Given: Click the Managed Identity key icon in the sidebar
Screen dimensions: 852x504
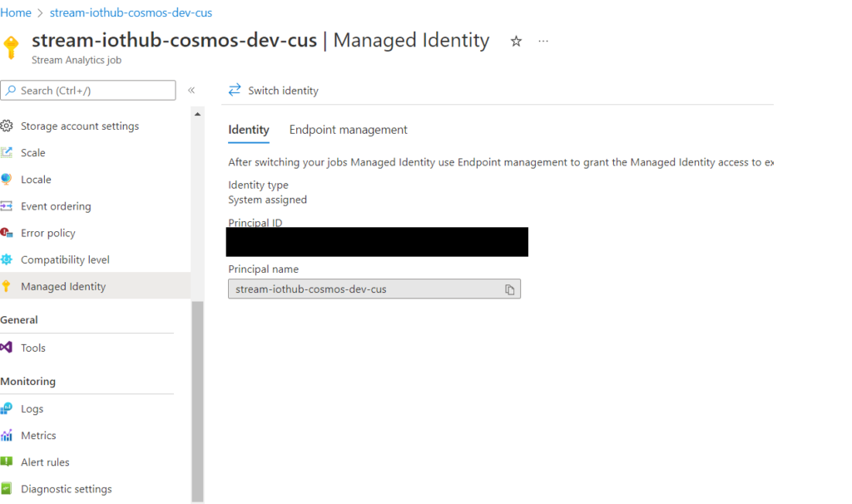Looking at the screenshot, I should pos(7,286).
